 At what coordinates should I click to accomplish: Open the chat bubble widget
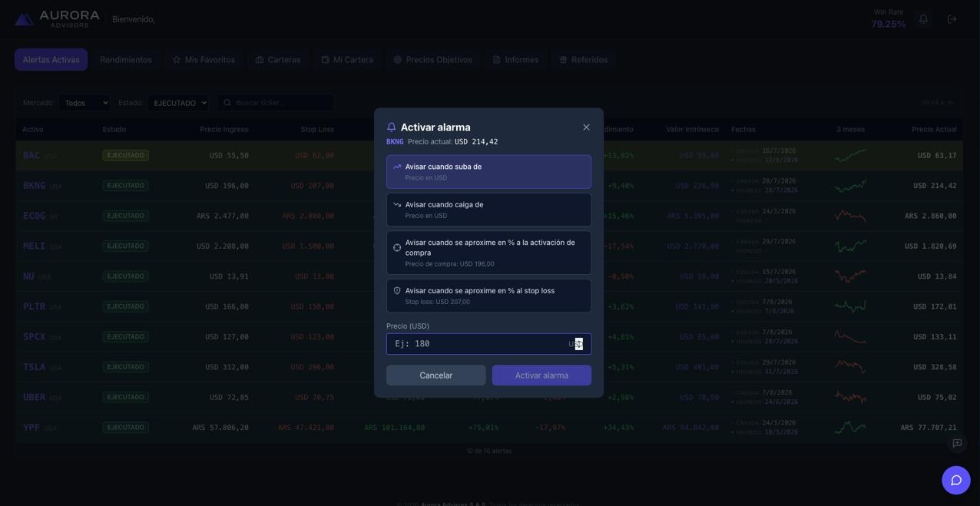pyautogui.click(x=956, y=480)
